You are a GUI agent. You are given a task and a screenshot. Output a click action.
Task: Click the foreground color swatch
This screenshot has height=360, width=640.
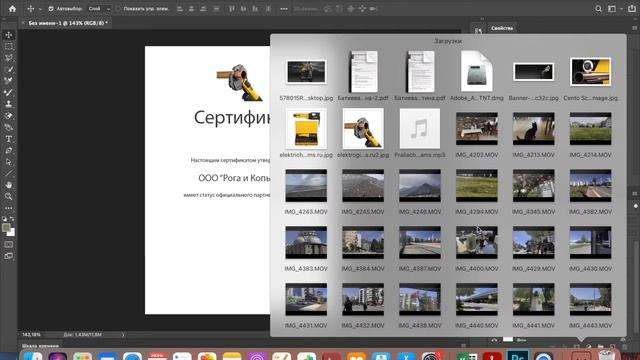click(6, 228)
